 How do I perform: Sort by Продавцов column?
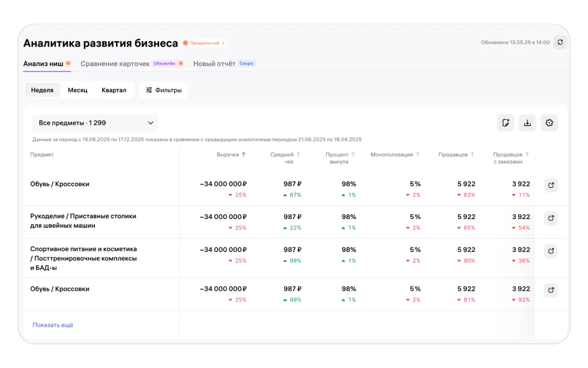472,155
